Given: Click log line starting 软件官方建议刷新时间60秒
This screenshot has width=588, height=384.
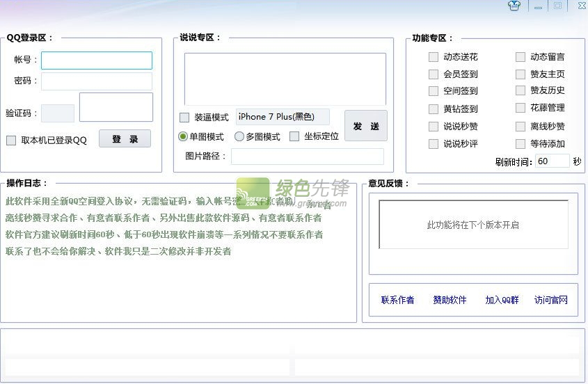Looking at the screenshot, I should (x=164, y=234).
